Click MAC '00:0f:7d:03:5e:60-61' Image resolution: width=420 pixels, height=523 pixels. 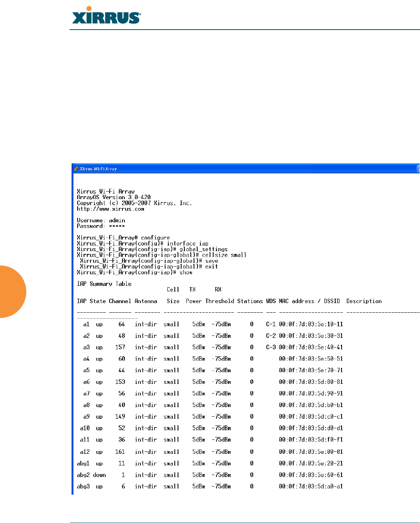click(311, 475)
